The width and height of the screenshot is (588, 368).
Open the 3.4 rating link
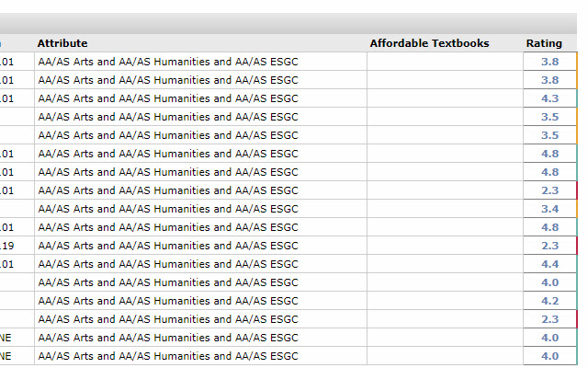pyautogui.click(x=550, y=209)
